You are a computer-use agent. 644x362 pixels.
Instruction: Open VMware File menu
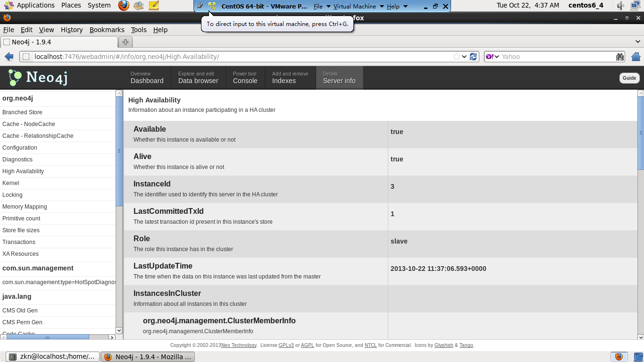(318, 6)
